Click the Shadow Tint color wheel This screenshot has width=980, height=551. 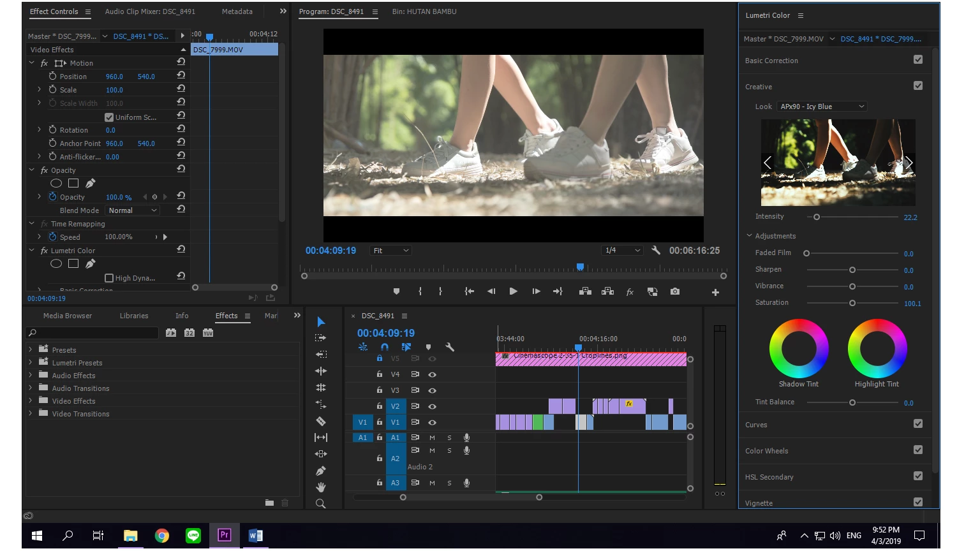point(799,348)
